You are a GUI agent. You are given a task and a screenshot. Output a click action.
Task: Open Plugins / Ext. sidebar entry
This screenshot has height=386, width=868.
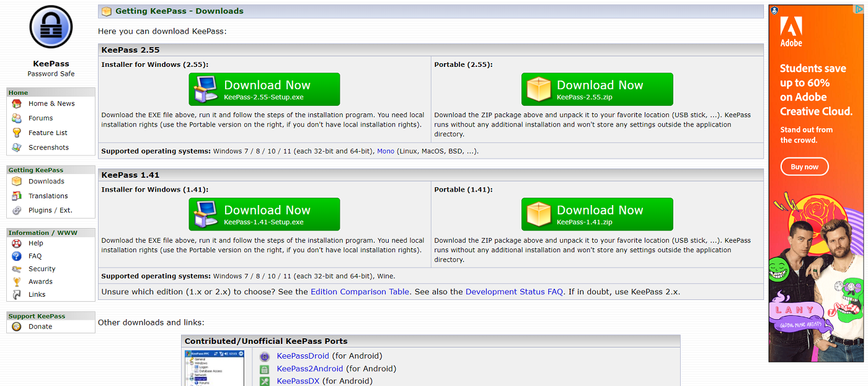pos(17,210)
